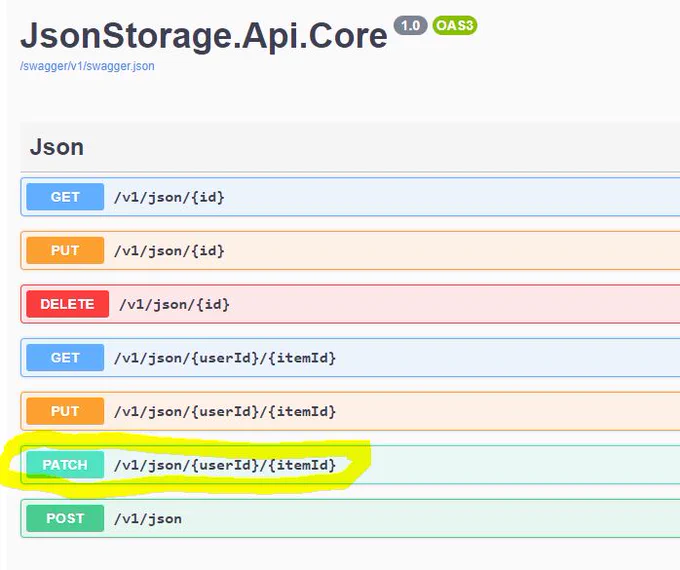Click the green POST method badge
The image size is (680, 570).
tap(65, 518)
